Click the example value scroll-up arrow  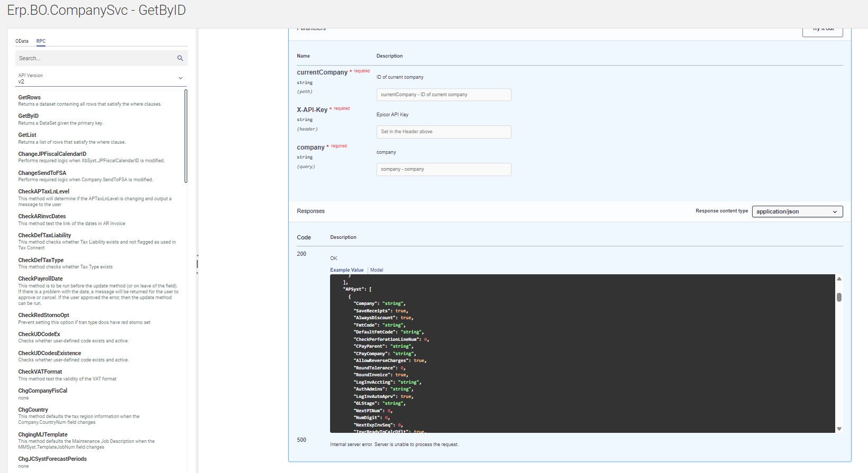[839, 279]
